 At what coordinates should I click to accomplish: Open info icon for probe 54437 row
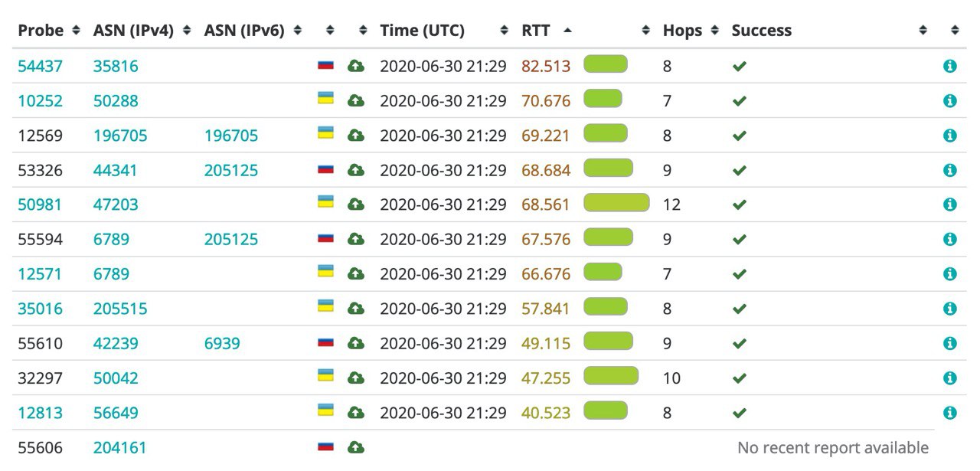click(x=950, y=67)
